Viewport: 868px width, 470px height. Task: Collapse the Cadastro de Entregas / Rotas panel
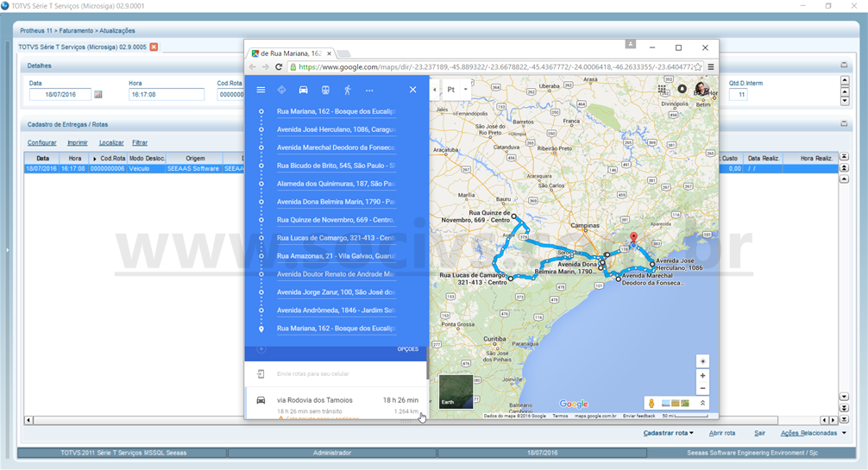[x=844, y=123]
